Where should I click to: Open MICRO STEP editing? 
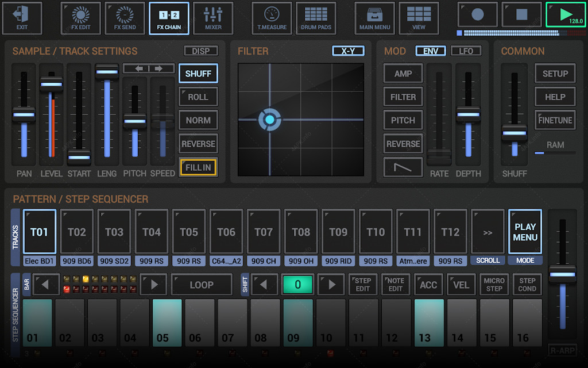tap(494, 285)
